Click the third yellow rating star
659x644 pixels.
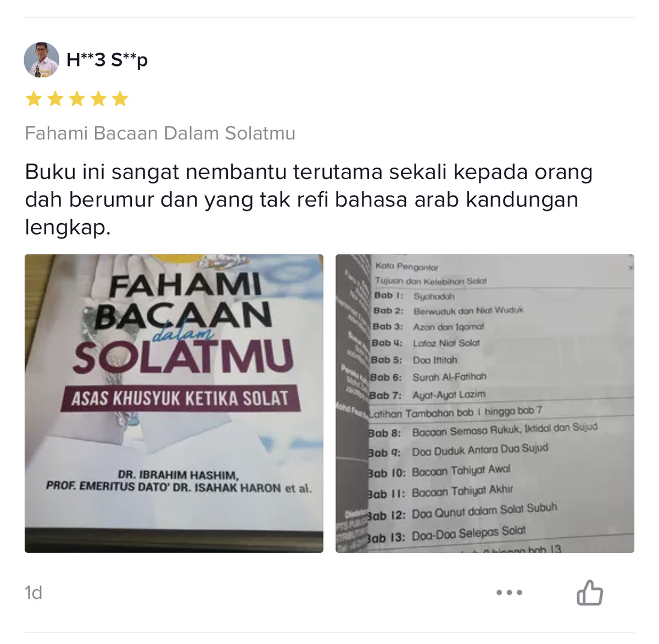[77, 99]
